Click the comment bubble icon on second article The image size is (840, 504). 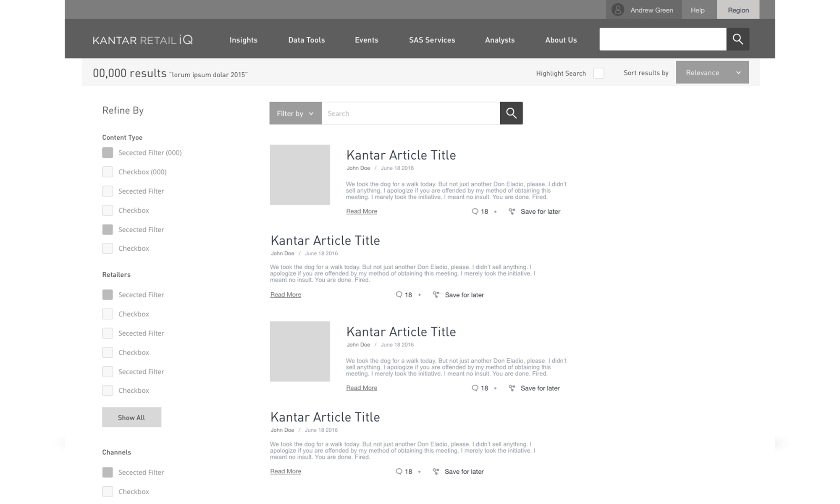pyautogui.click(x=399, y=295)
